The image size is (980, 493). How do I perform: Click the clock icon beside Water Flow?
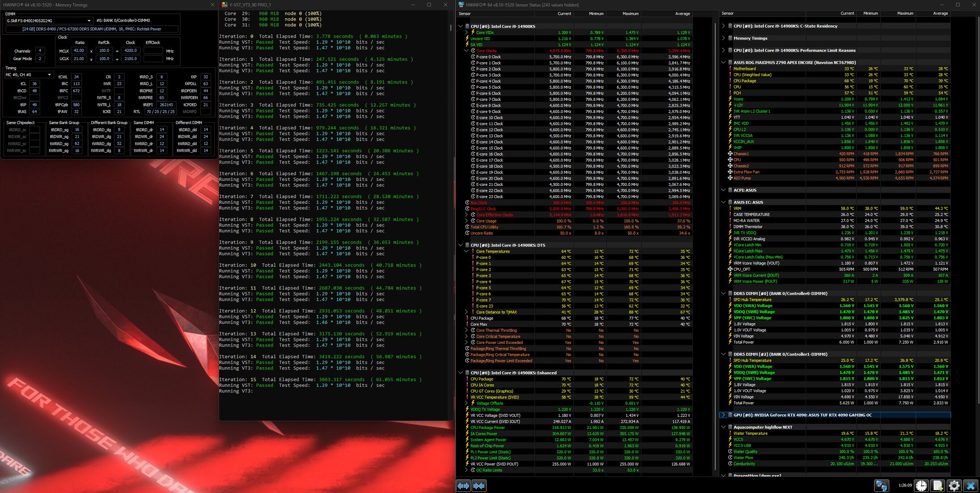coord(730,458)
